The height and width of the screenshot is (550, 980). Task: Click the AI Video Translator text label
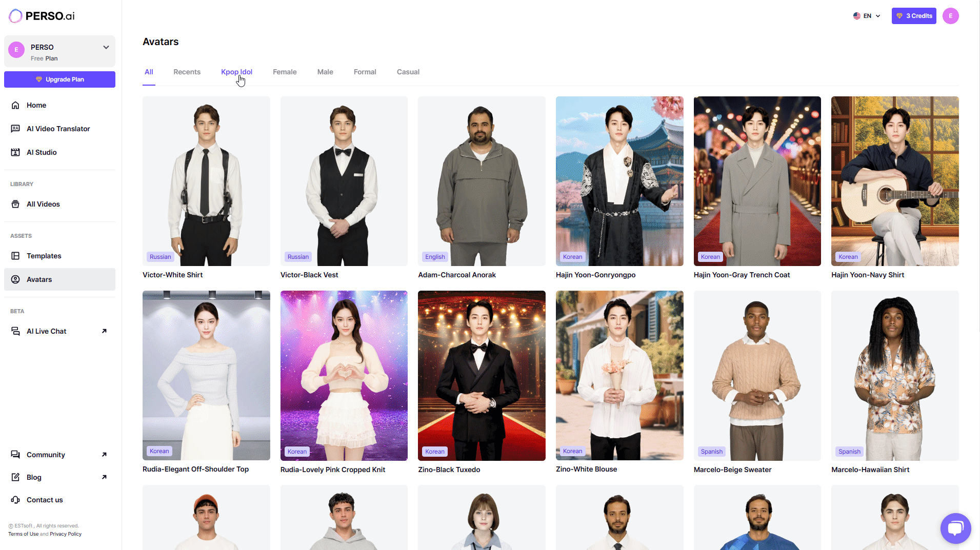(x=58, y=129)
